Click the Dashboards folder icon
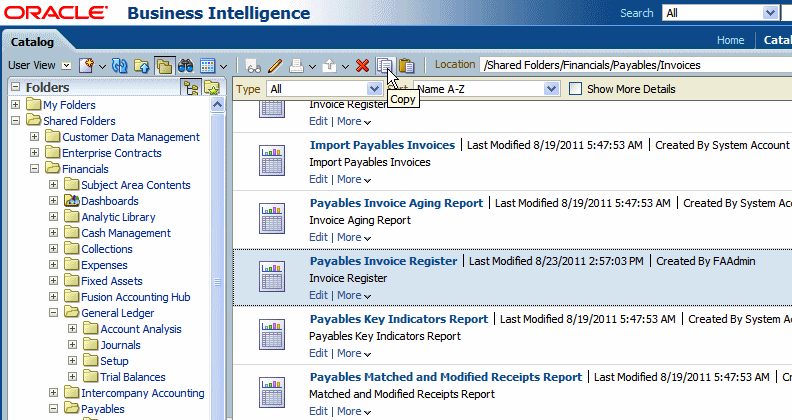This screenshot has height=420, width=792. click(72, 201)
